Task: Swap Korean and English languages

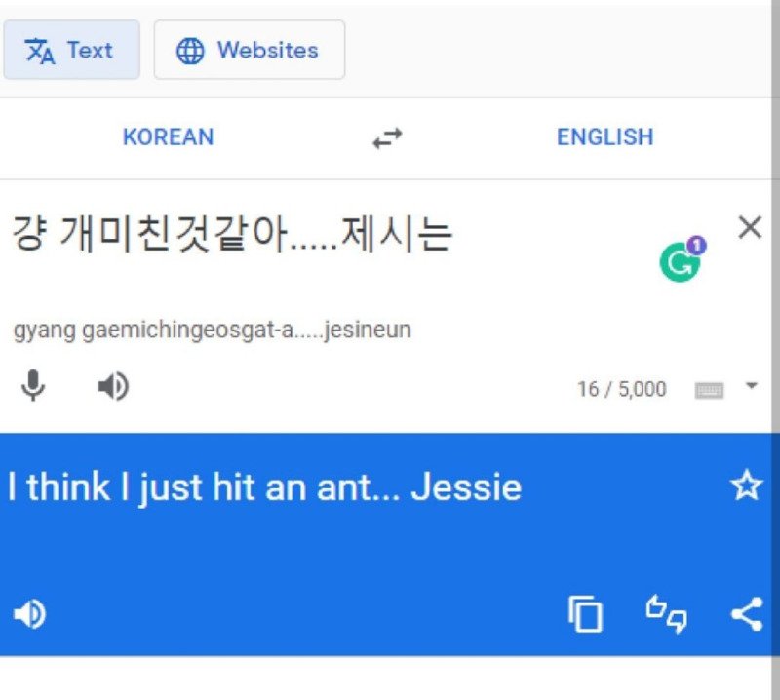Action: coord(387,137)
